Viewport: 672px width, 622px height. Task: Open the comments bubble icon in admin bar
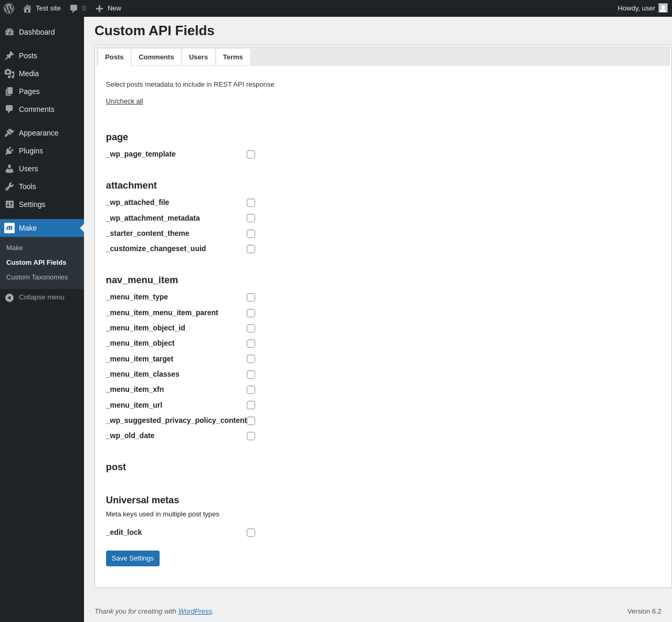point(74,8)
